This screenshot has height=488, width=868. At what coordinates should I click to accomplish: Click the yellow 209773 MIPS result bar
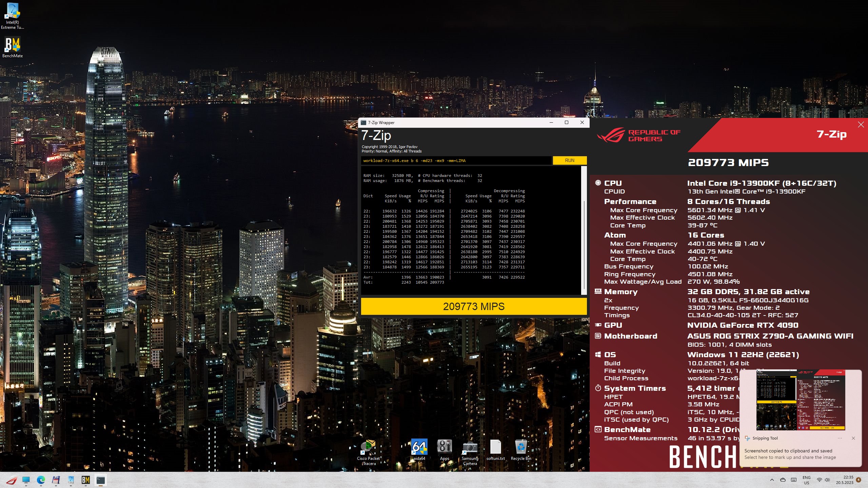point(474,306)
